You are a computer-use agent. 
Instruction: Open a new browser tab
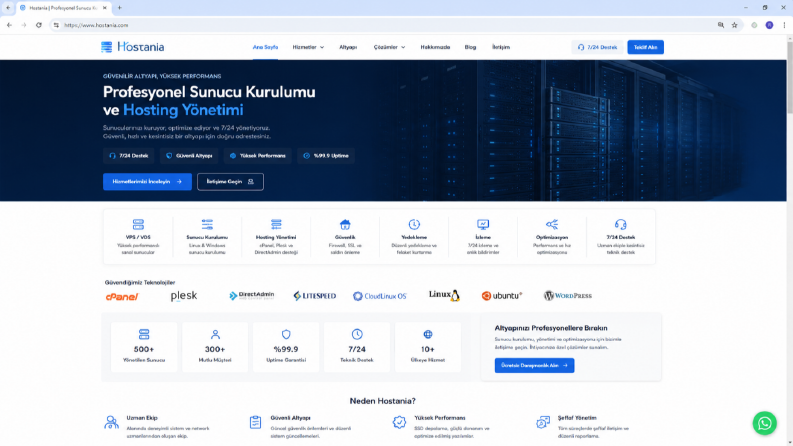point(119,8)
